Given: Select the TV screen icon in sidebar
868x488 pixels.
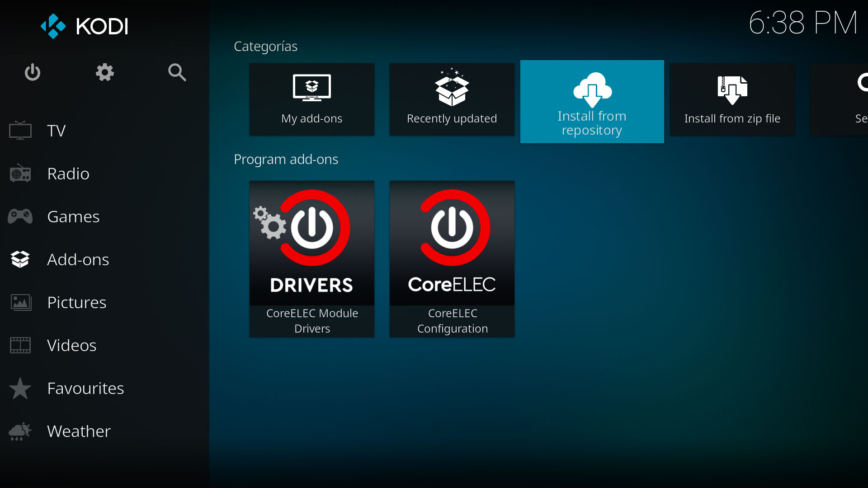Looking at the screenshot, I should tap(20, 131).
